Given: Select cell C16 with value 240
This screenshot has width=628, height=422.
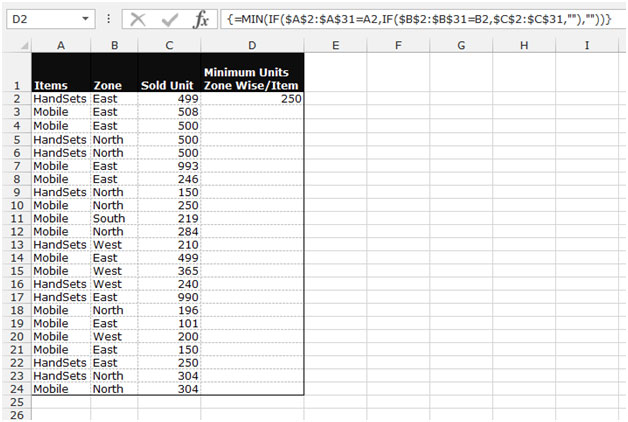Looking at the screenshot, I should tap(169, 284).
